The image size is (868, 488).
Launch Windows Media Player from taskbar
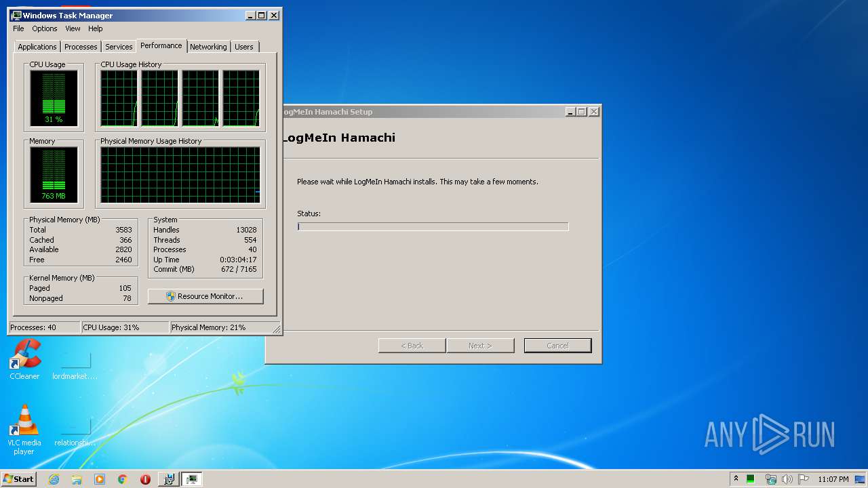100,479
